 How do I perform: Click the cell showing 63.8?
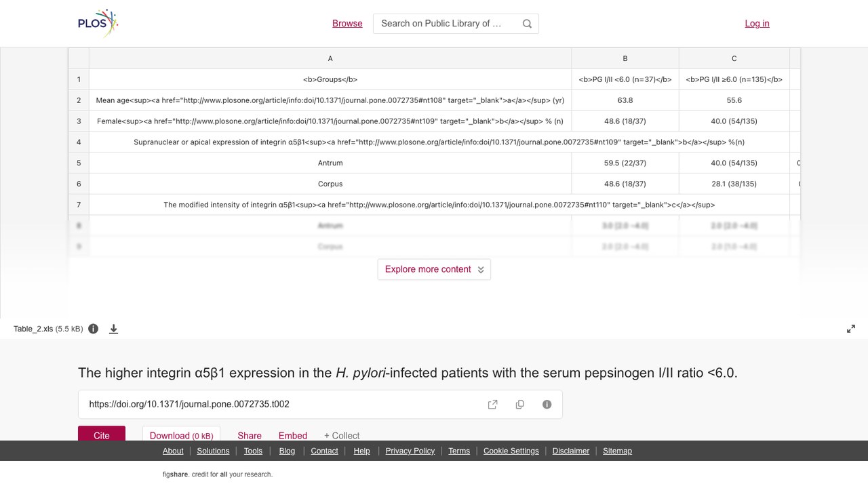625,100
